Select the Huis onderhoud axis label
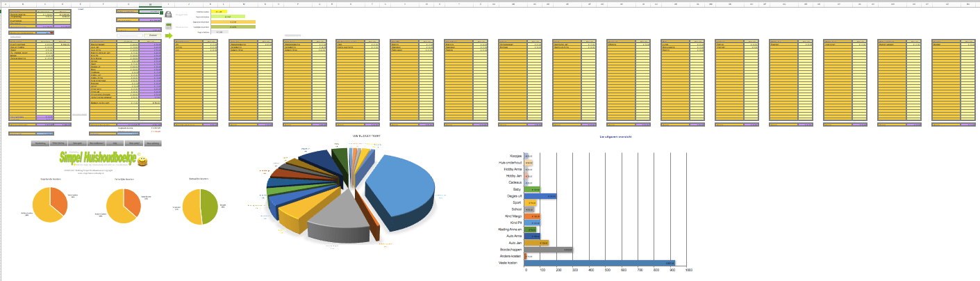980x281 pixels. click(510, 163)
